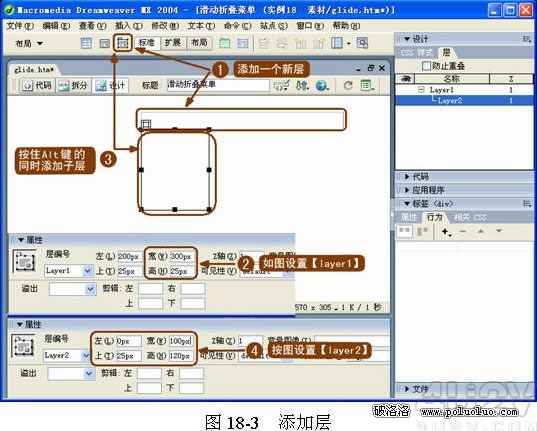Switch to 布局 mode button
The width and height of the screenshot is (537, 431).
[x=199, y=43]
